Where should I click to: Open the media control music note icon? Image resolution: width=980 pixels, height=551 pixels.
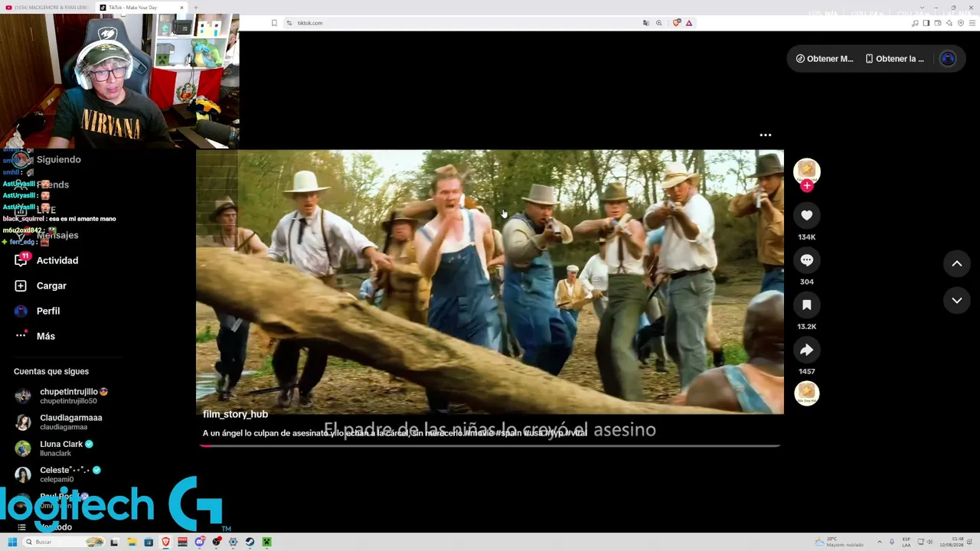point(915,23)
